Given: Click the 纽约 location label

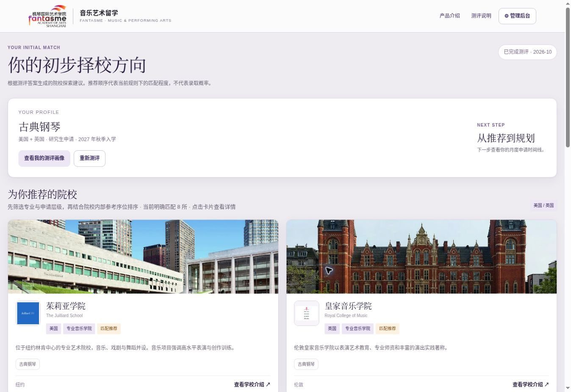Looking at the screenshot, I should 20,385.
